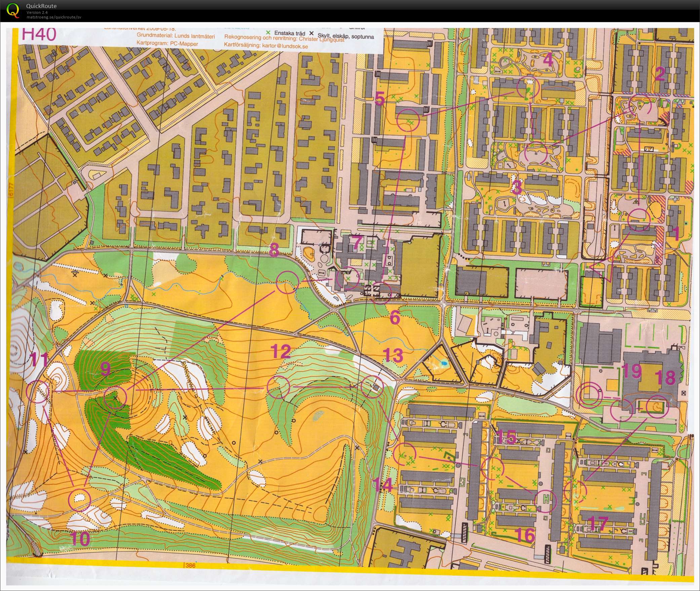Viewport: 700px width, 591px height.
Task: Click control number 13 label
Action: point(393,355)
